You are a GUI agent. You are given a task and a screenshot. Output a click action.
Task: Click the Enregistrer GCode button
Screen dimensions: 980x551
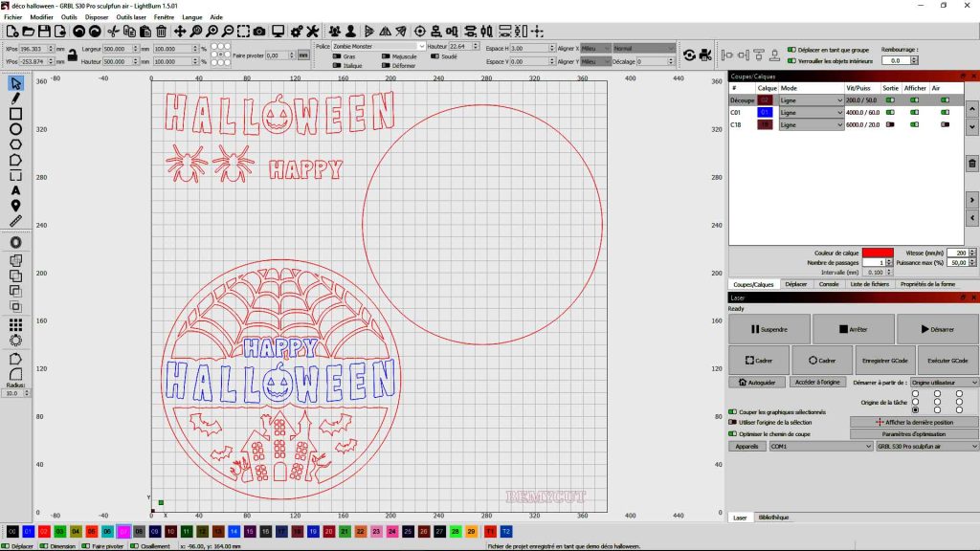(x=884, y=361)
